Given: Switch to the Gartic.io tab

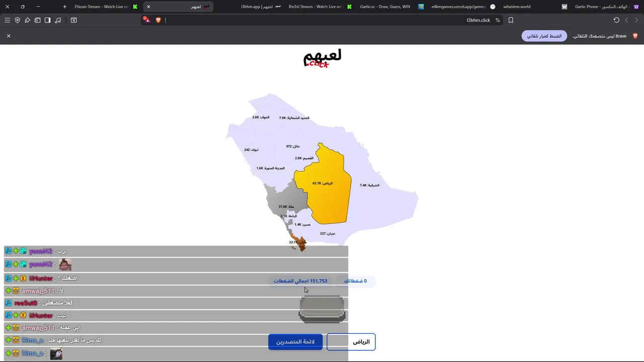Looking at the screenshot, I should coord(391,7).
